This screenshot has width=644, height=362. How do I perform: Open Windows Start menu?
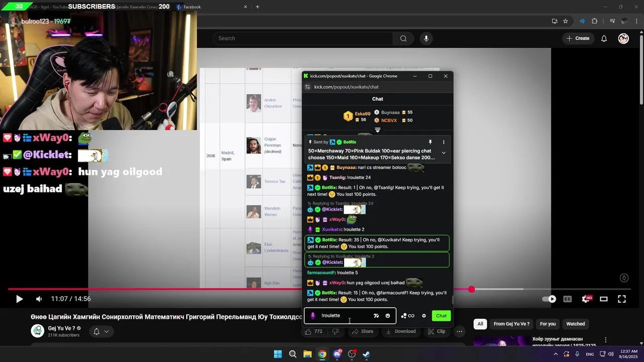(278, 354)
